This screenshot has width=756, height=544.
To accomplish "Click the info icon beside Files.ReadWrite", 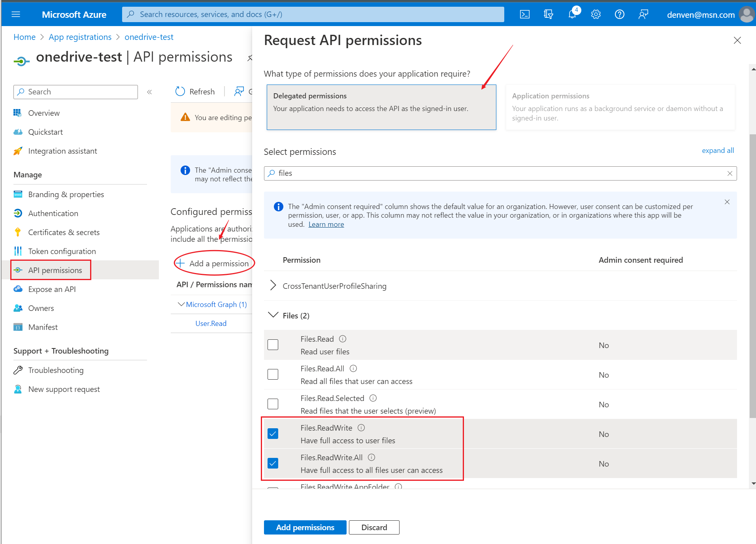I will coord(361,428).
